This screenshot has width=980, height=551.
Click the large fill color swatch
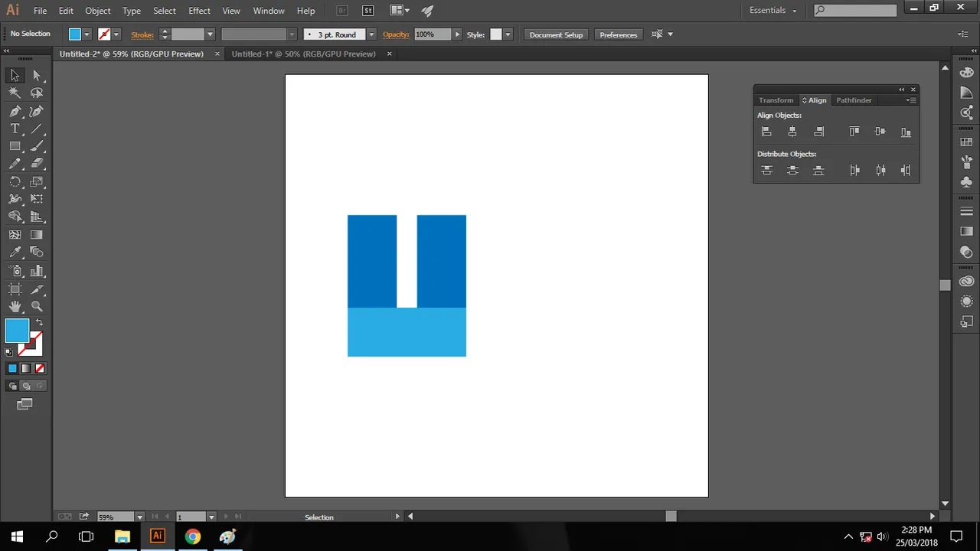[x=17, y=331]
